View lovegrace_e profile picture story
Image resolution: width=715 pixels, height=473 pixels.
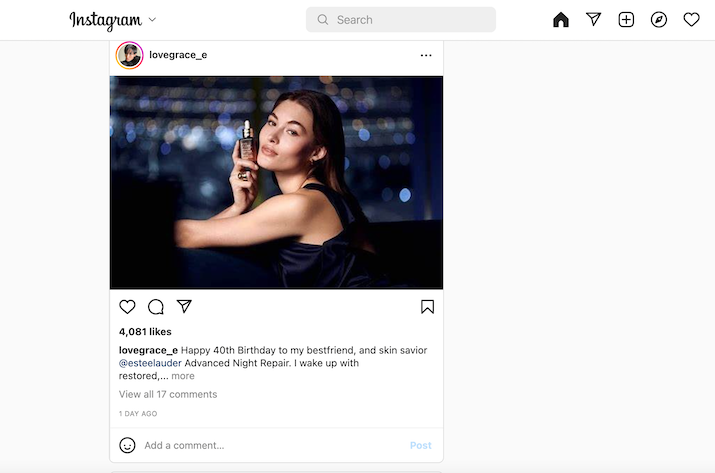click(x=130, y=55)
